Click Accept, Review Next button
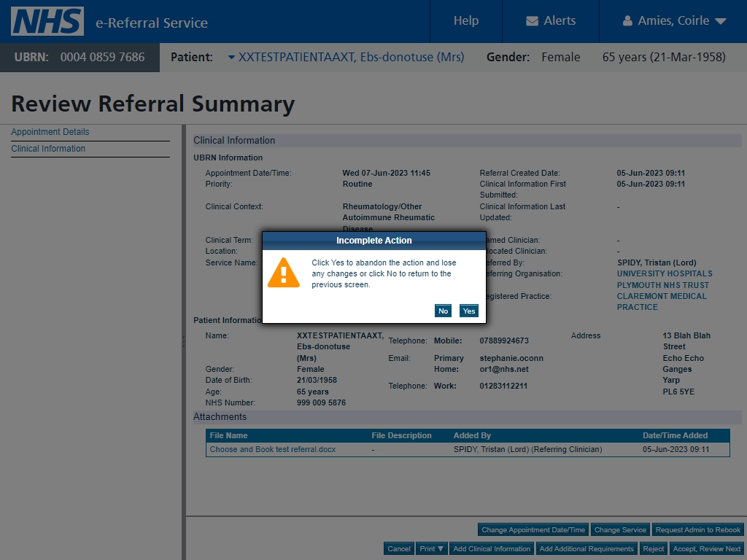 point(706,548)
